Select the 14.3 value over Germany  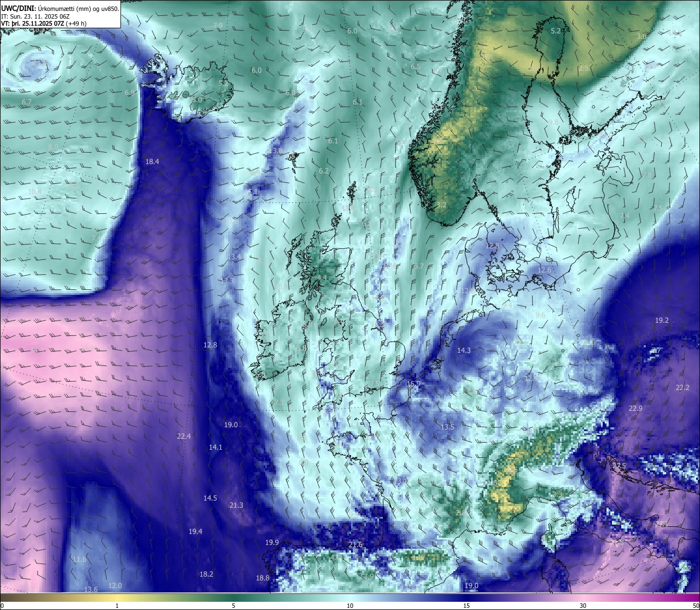(464, 350)
